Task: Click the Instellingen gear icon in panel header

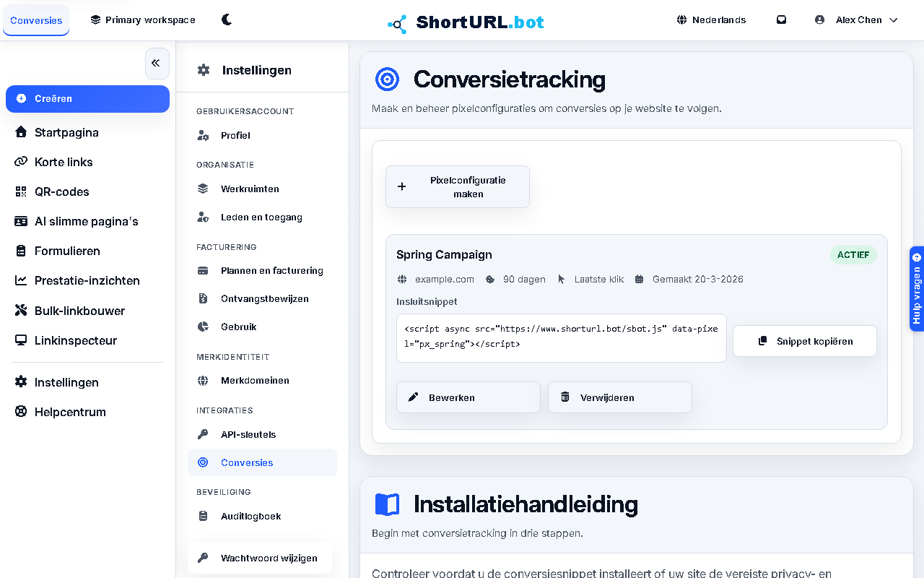Action: coord(204,70)
